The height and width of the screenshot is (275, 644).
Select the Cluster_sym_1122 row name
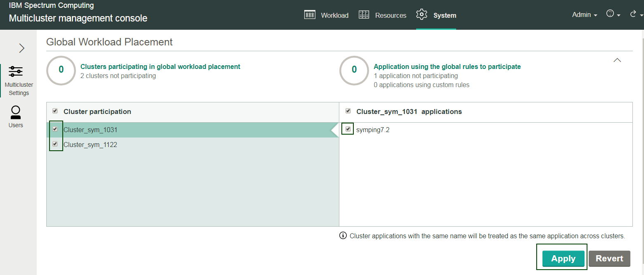(x=90, y=145)
